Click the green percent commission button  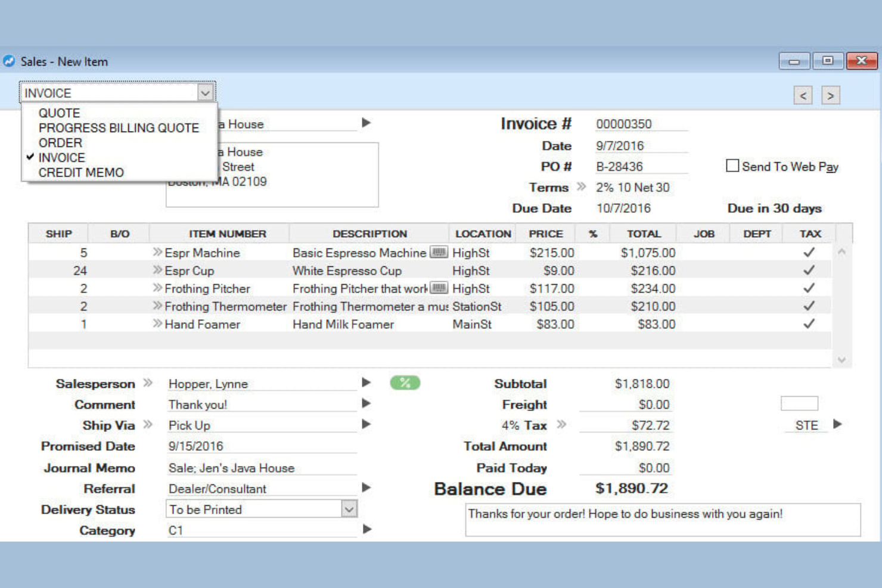405,382
